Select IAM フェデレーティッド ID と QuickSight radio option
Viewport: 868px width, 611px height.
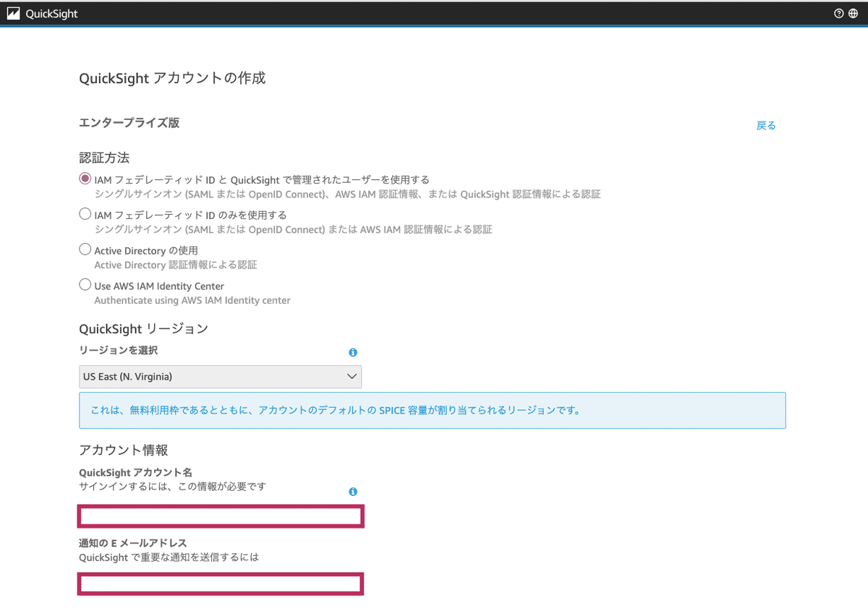pyautogui.click(x=85, y=179)
